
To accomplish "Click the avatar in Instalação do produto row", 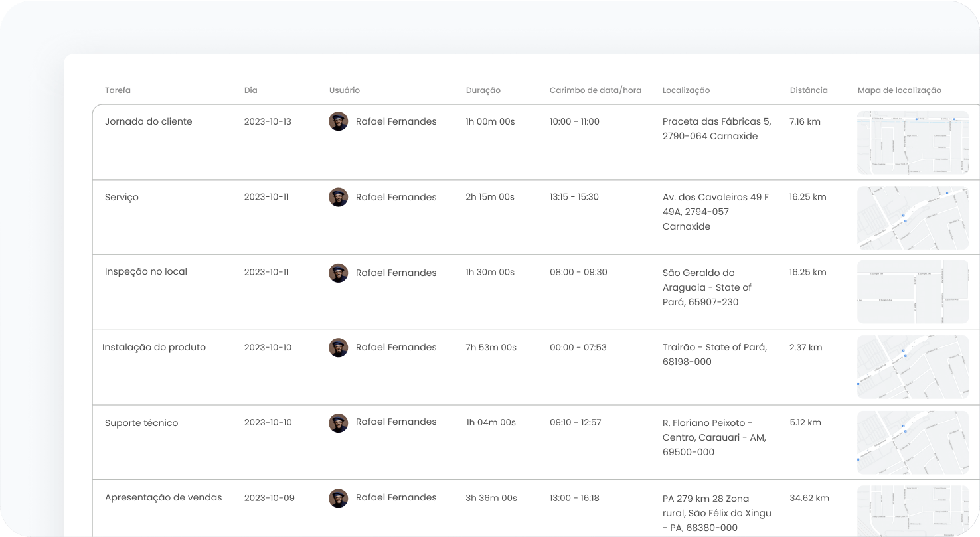I will 338,347.
